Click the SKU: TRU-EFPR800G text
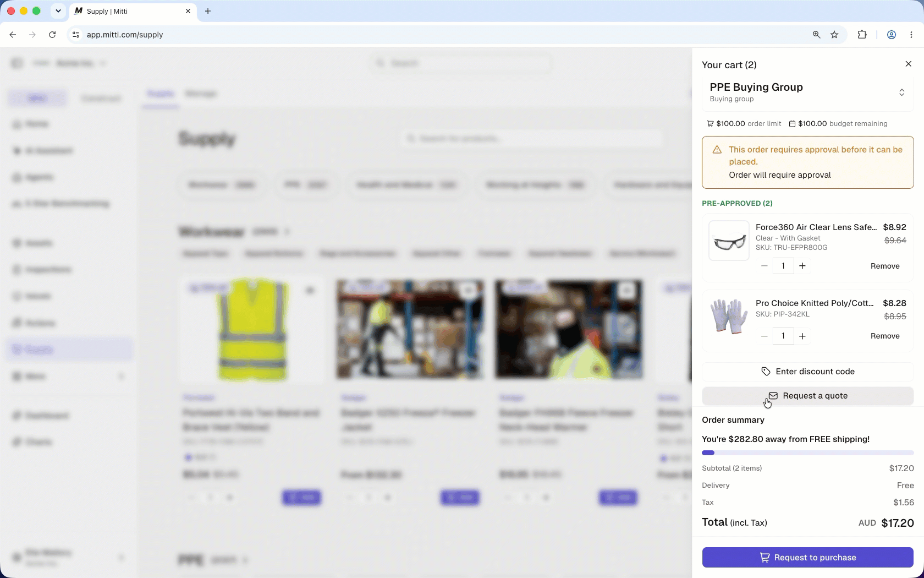The height and width of the screenshot is (578, 924). (x=791, y=248)
